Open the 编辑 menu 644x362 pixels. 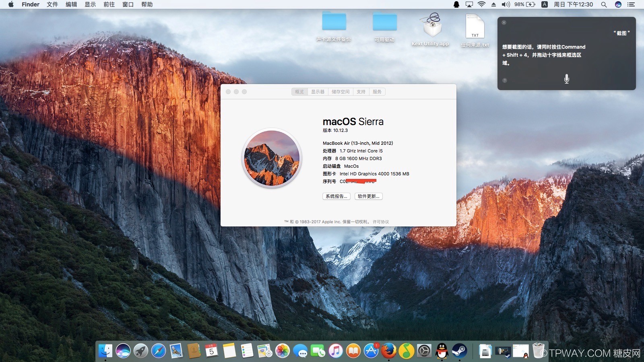point(71,4)
